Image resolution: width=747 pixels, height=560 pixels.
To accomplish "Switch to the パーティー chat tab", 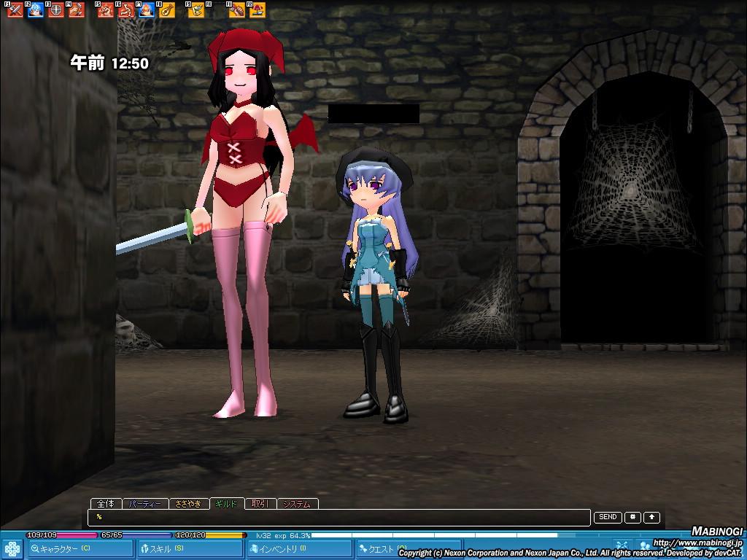I will pyautogui.click(x=144, y=503).
